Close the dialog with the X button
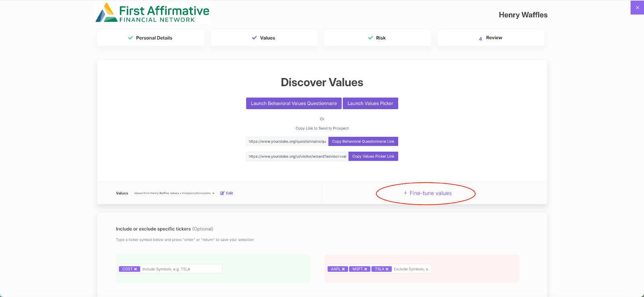The width and height of the screenshot is (644, 297). click(637, 8)
